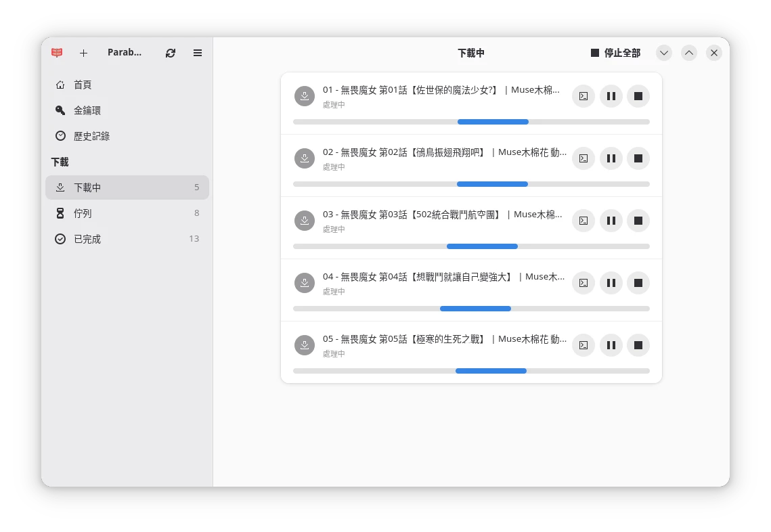Click the refresh icon in sidebar header
The width and height of the screenshot is (771, 532).
(x=171, y=53)
